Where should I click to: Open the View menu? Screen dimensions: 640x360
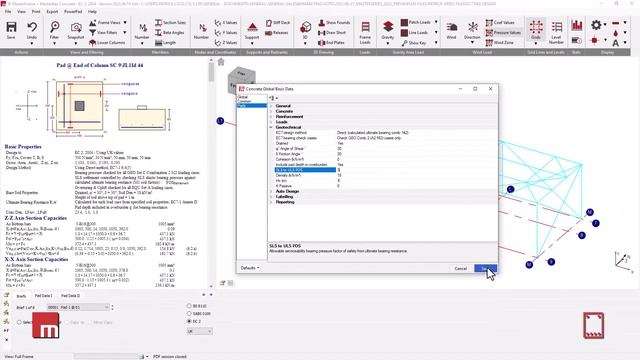[21, 11]
